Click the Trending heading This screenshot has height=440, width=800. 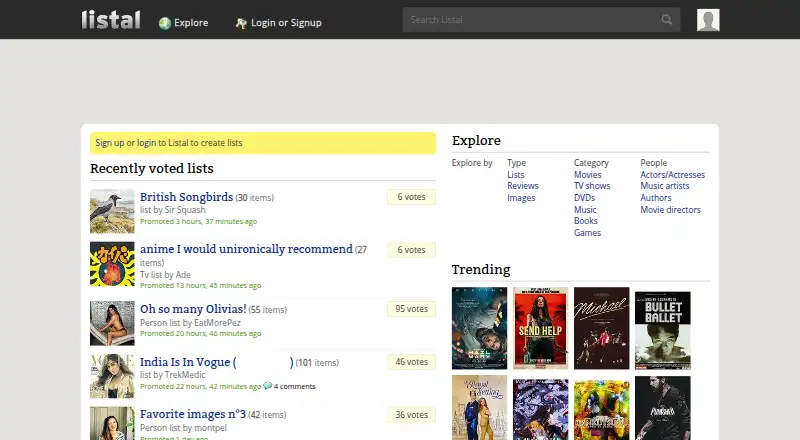point(481,269)
